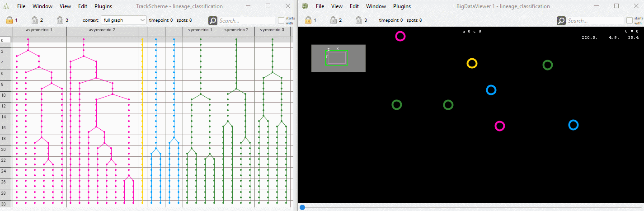Viewport: 644px width, 211px height.
Task: Select the yellow spot in BigDataViewer
Action: [x=472, y=63]
